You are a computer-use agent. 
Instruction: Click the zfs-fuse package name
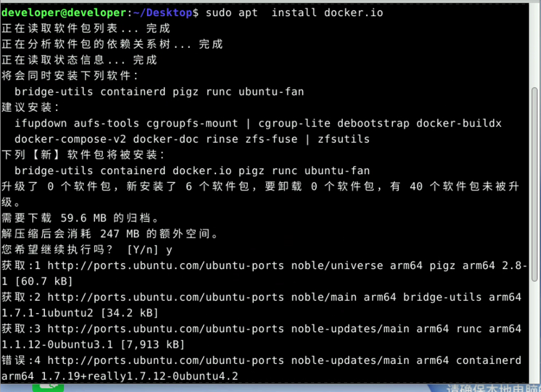271,139
